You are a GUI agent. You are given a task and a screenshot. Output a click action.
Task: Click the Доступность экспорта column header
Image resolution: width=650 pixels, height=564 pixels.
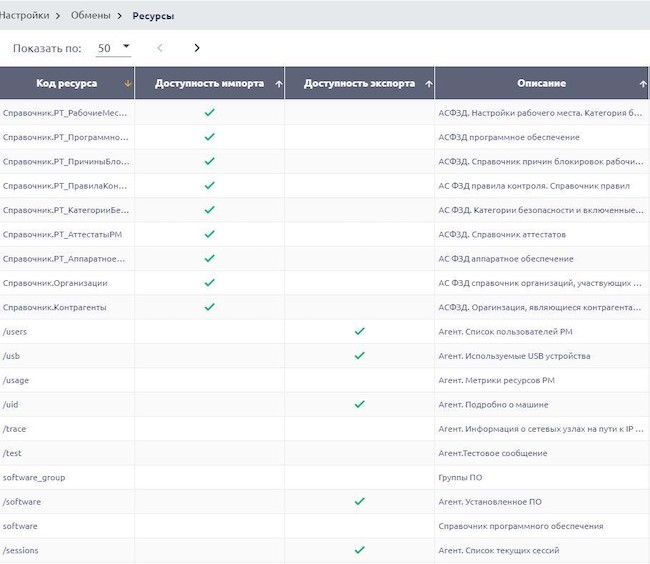358,84
